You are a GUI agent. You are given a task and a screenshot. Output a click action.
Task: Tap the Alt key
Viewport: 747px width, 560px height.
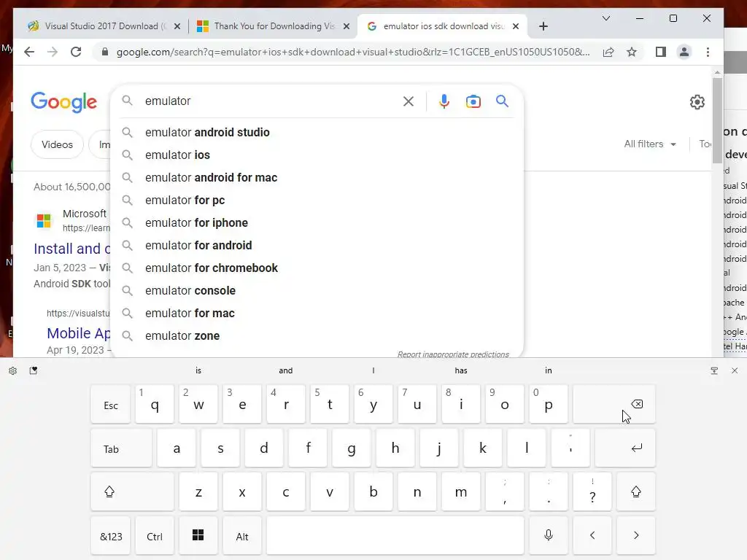pyautogui.click(x=242, y=536)
